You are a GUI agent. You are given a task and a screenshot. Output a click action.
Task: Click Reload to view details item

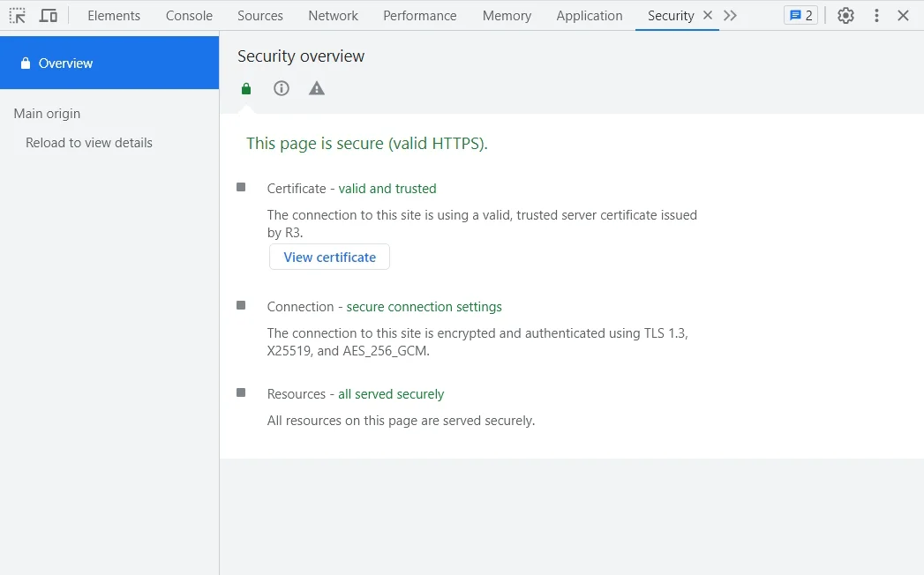tap(89, 143)
